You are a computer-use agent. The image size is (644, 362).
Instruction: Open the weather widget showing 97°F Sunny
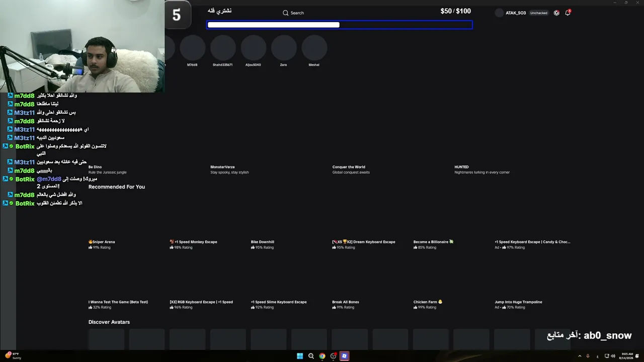pyautogui.click(x=14, y=356)
